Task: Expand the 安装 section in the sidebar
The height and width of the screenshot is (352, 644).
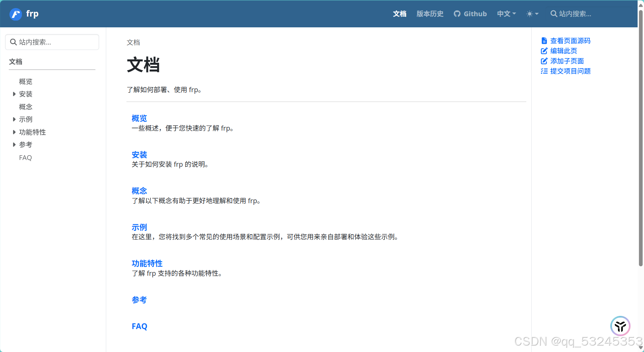Action: coord(14,94)
